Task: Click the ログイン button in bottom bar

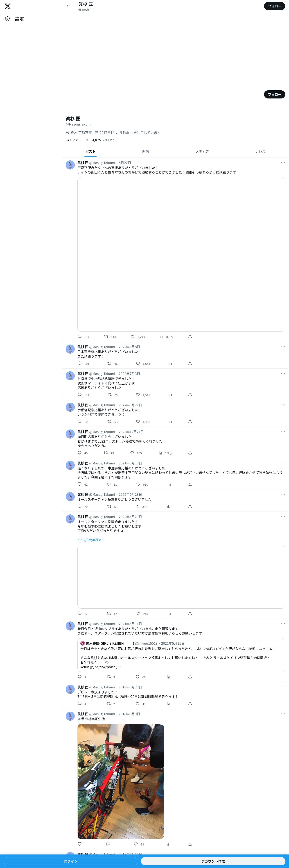Action: click(71, 861)
